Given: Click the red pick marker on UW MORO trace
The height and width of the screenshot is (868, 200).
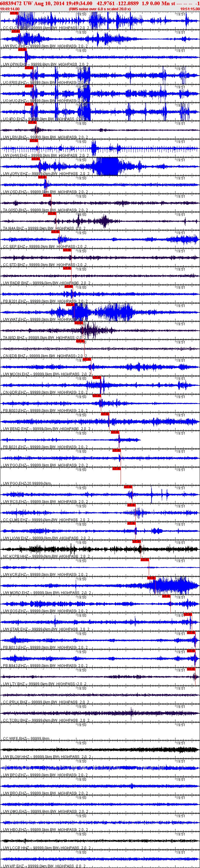Looking at the screenshot, I should (151, 578).
